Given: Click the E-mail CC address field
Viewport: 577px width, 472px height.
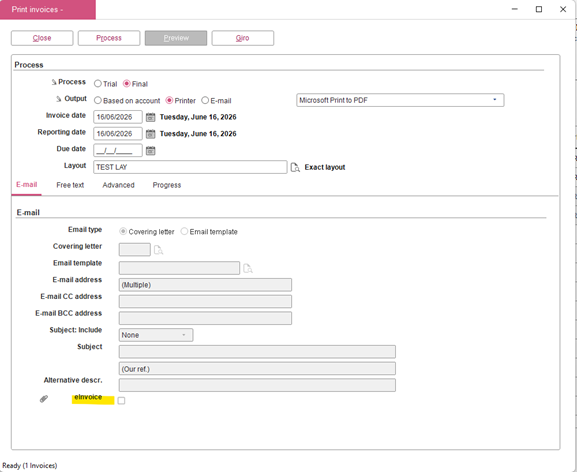Looking at the screenshot, I should pyautogui.click(x=205, y=302).
